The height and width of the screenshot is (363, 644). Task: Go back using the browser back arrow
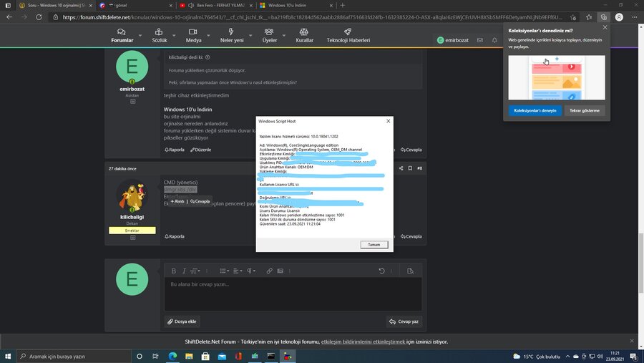[9, 17]
